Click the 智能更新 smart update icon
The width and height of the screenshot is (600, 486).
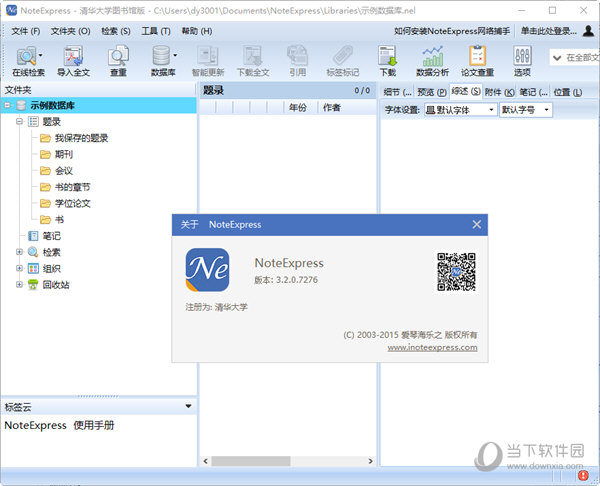coord(208,60)
